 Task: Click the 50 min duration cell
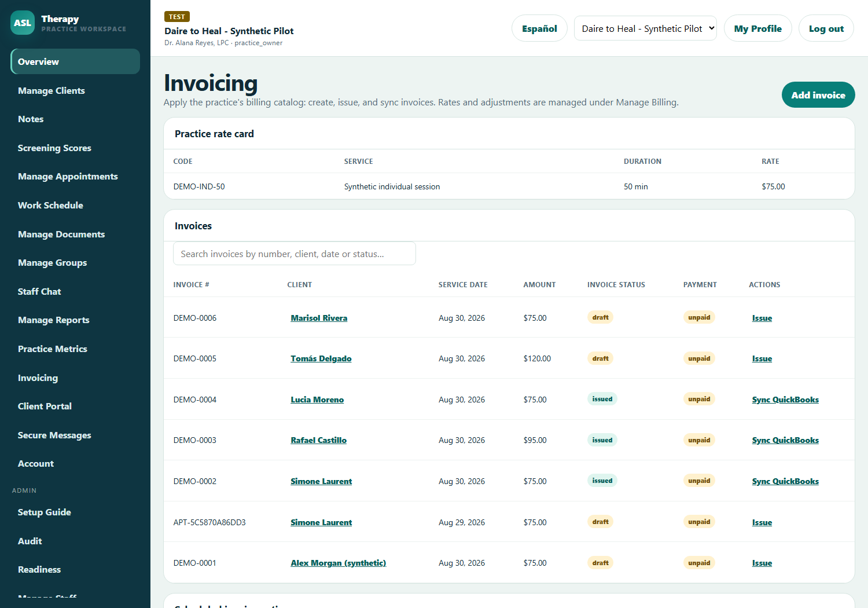[635, 186]
